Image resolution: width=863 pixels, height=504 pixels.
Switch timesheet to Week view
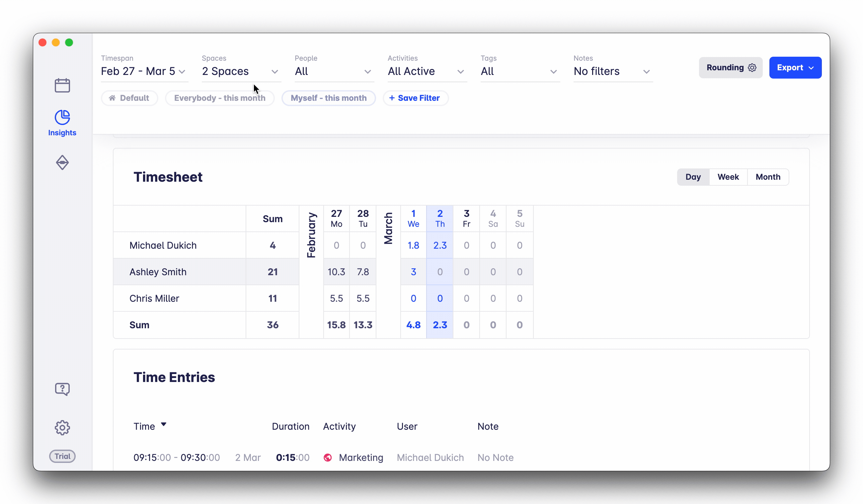pos(728,177)
